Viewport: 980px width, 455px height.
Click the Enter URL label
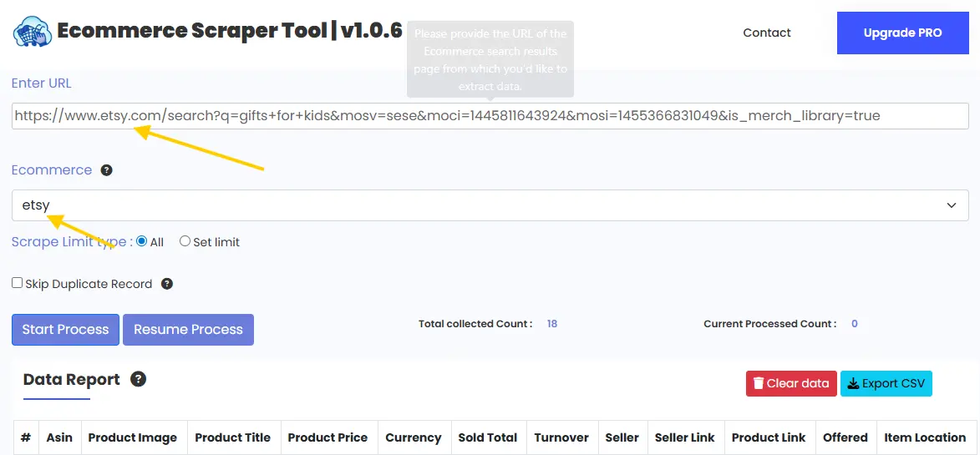pyautogui.click(x=41, y=83)
